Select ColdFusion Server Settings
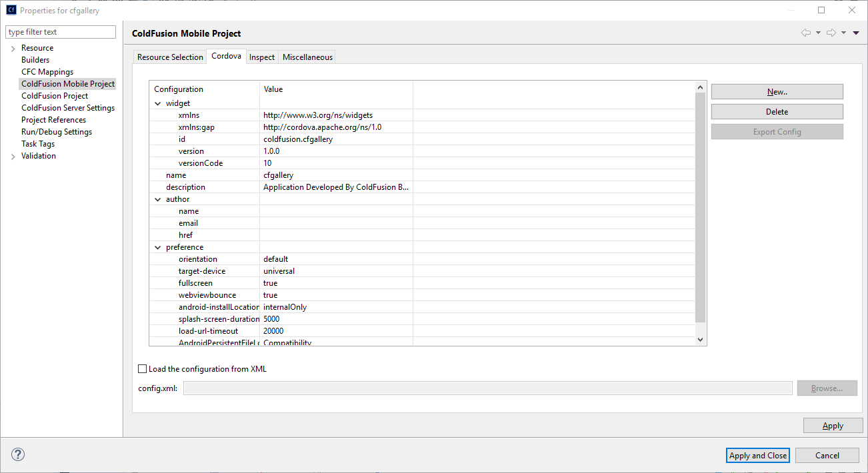Image resolution: width=868 pixels, height=473 pixels. tap(68, 108)
